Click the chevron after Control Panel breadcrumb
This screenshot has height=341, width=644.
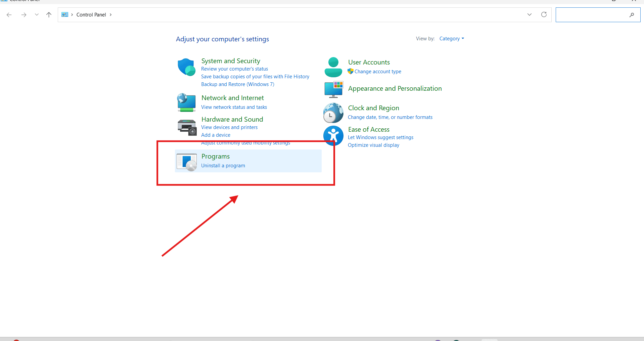tap(110, 15)
